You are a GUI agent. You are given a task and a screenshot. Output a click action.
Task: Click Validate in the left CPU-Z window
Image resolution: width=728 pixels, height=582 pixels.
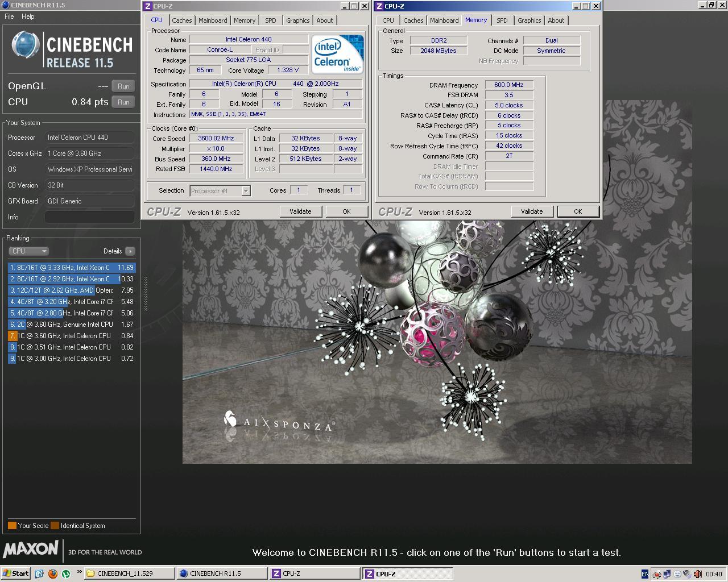tap(300, 211)
